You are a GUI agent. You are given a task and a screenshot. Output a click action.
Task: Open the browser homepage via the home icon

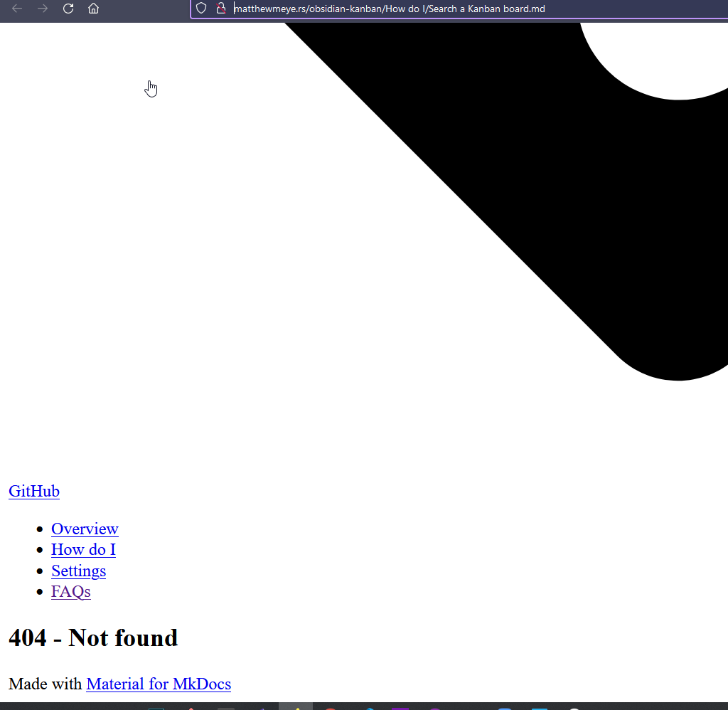93,9
